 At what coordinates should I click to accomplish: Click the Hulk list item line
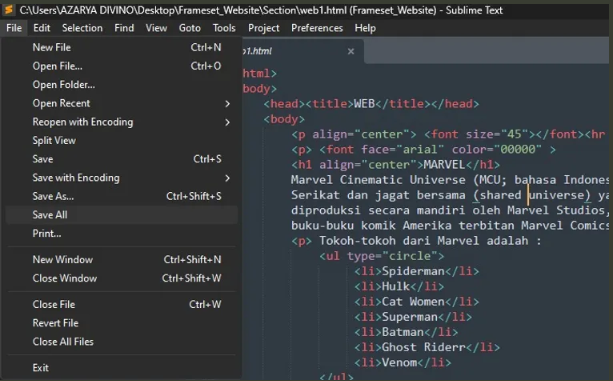click(399, 286)
